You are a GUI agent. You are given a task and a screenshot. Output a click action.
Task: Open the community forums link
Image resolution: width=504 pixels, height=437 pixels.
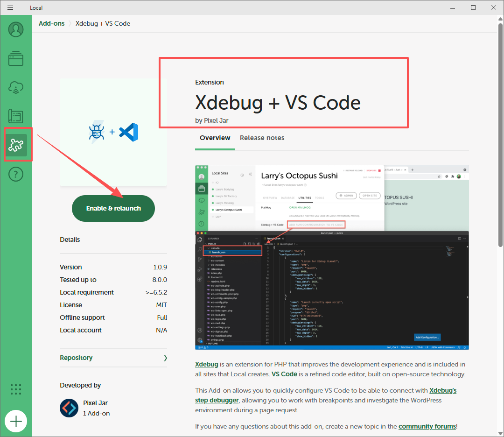[x=427, y=426]
